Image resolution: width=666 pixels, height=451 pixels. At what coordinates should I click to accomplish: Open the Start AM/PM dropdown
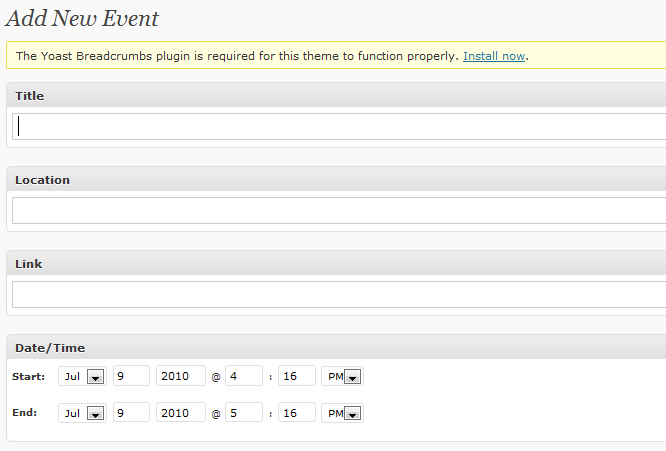[342, 376]
